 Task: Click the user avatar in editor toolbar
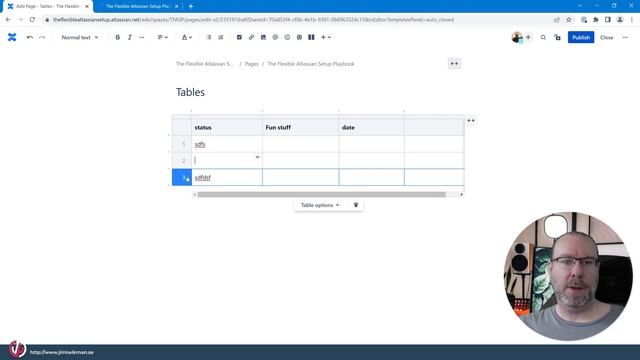[517, 37]
